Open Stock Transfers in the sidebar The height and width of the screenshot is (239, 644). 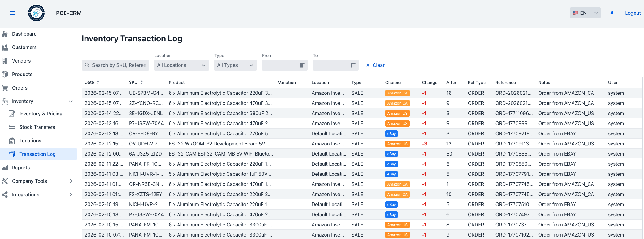[x=37, y=127]
